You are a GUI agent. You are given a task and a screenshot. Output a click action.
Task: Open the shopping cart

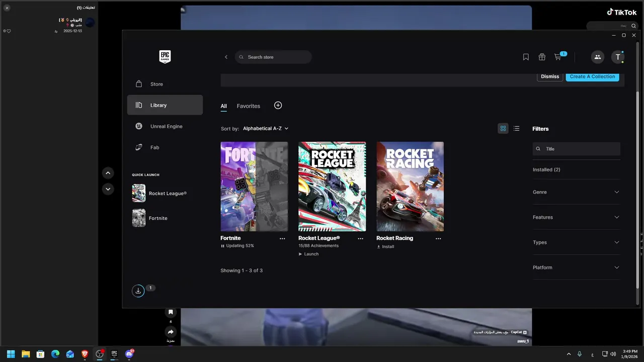click(x=558, y=57)
